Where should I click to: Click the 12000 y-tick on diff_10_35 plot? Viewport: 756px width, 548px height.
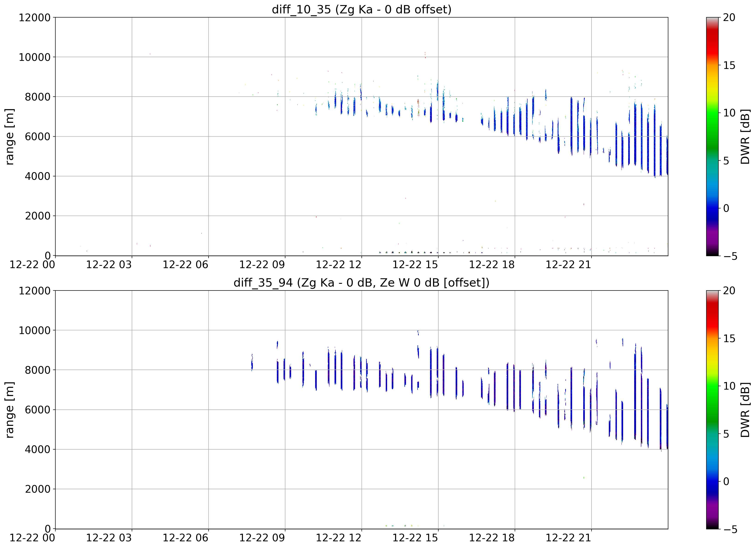click(35, 17)
